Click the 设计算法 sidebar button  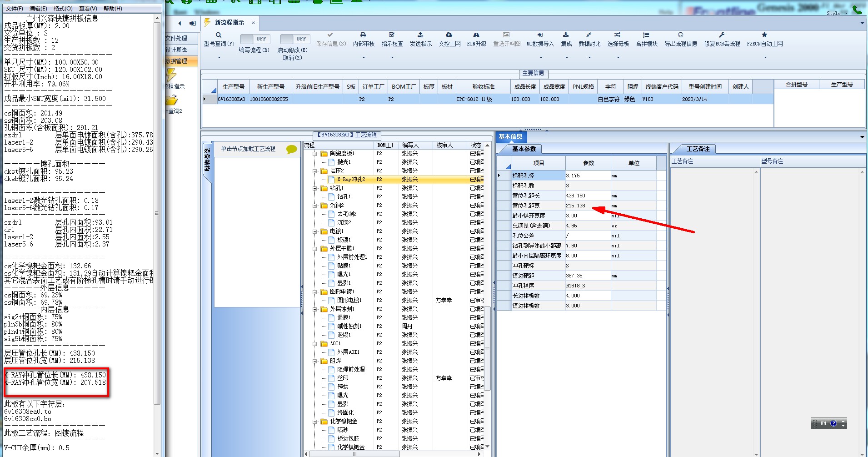(x=181, y=50)
